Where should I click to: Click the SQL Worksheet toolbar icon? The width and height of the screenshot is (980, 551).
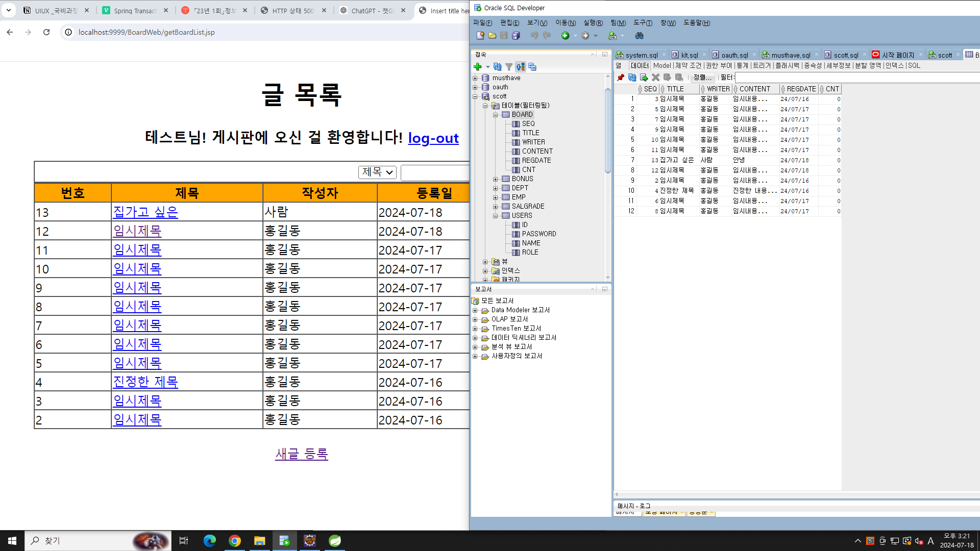(x=612, y=36)
